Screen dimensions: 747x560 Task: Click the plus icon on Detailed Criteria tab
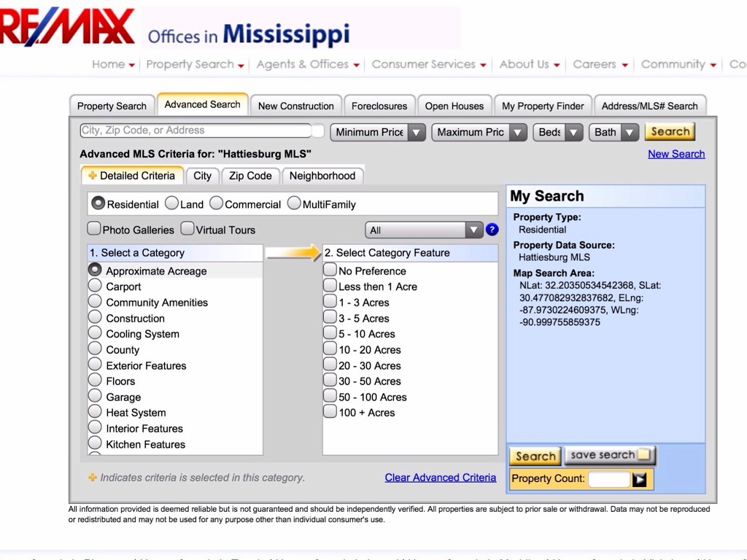[92, 176]
